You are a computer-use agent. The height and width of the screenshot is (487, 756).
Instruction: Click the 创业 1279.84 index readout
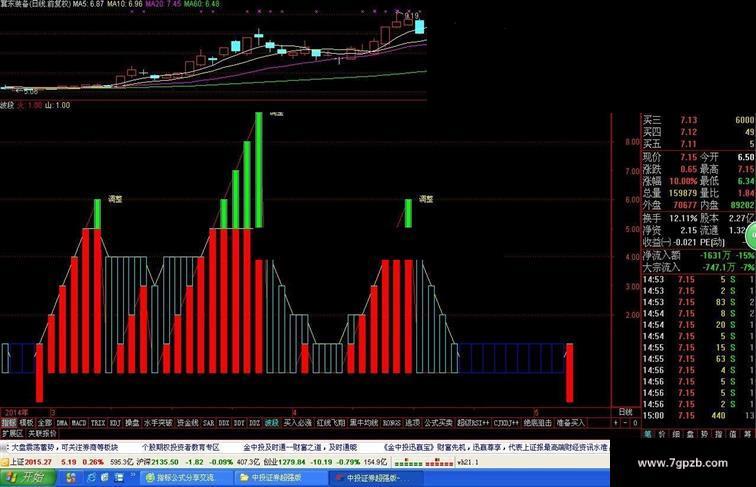click(286, 462)
